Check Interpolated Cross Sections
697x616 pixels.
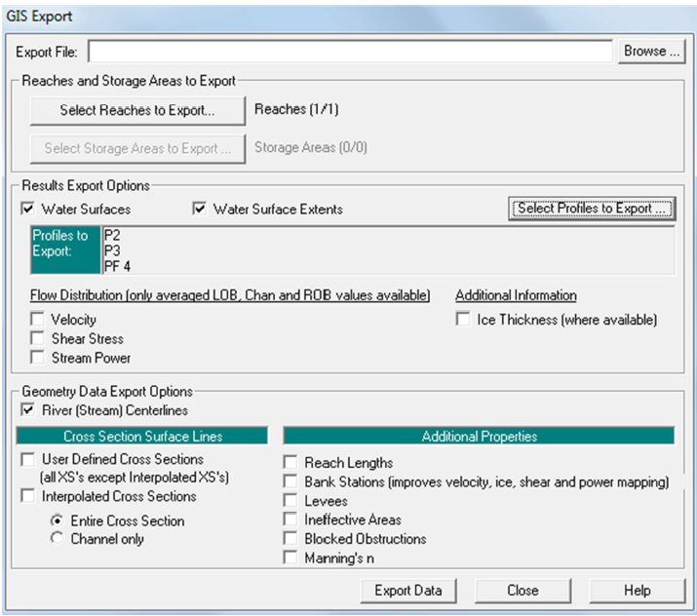[x=29, y=496]
